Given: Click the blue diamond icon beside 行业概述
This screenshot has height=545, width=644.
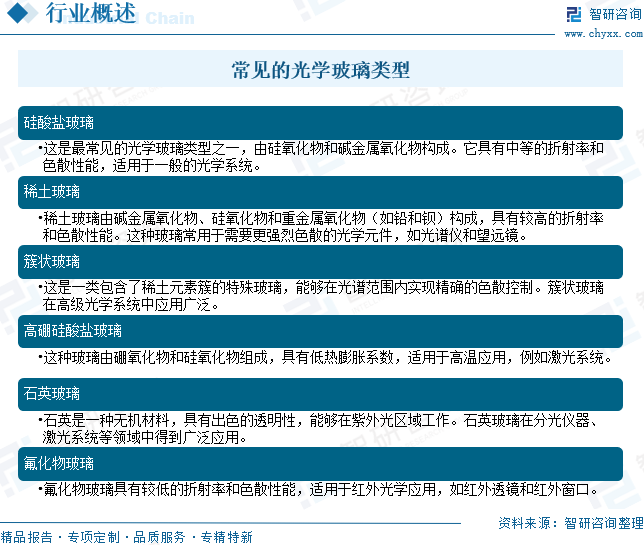Looking at the screenshot, I should pyautogui.click(x=17, y=12).
